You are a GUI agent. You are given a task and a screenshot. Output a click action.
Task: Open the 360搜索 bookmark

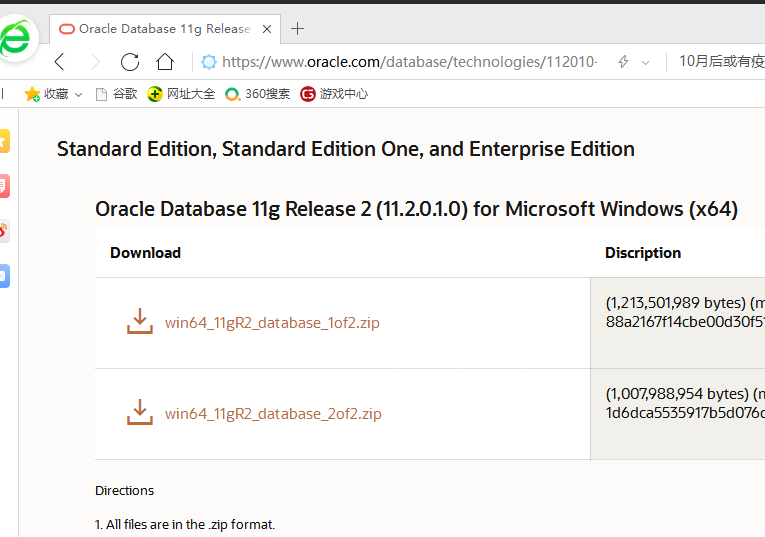(258, 94)
